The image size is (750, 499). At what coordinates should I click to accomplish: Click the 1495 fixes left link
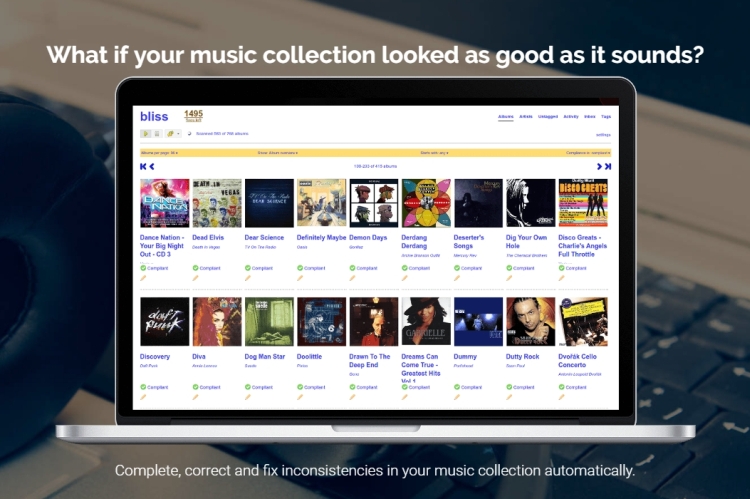point(194,115)
